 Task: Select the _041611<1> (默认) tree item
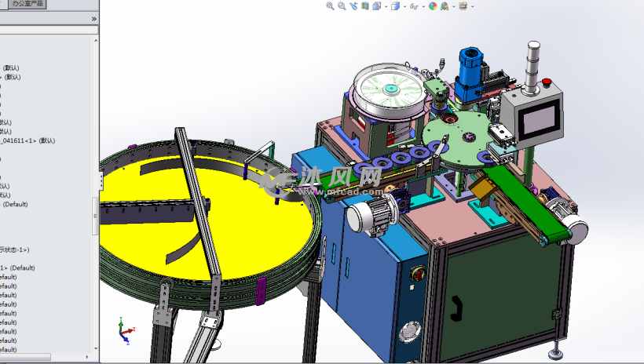pos(28,141)
